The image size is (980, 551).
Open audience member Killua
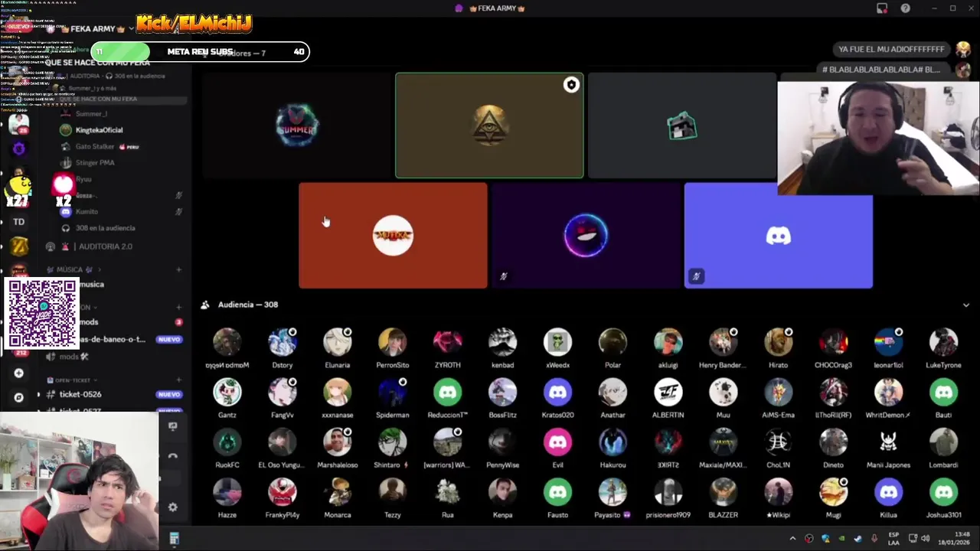coord(889,498)
